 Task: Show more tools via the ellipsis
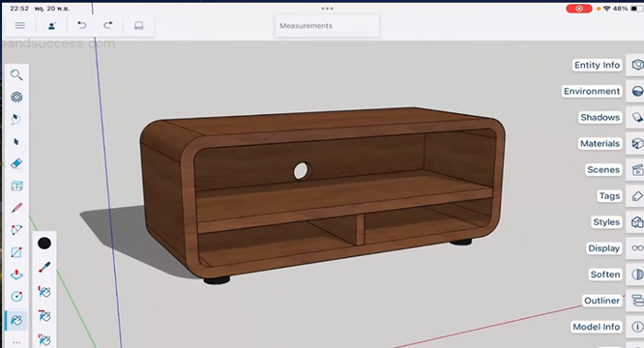pyautogui.click(x=16, y=342)
